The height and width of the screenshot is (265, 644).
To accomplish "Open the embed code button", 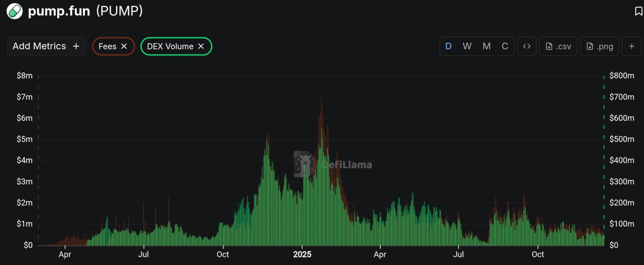I will [527, 46].
